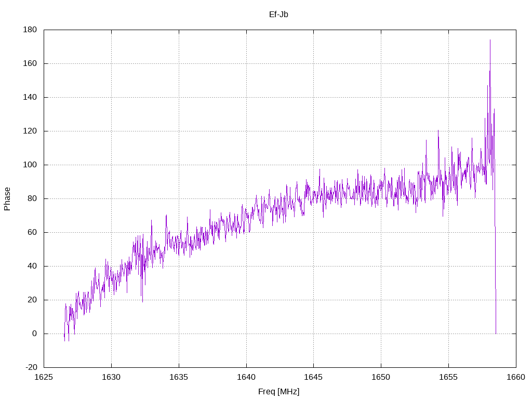The height and width of the screenshot is (399, 532).
Task: Click the 1625 x-axis tick label
Action: pos(44,377)
